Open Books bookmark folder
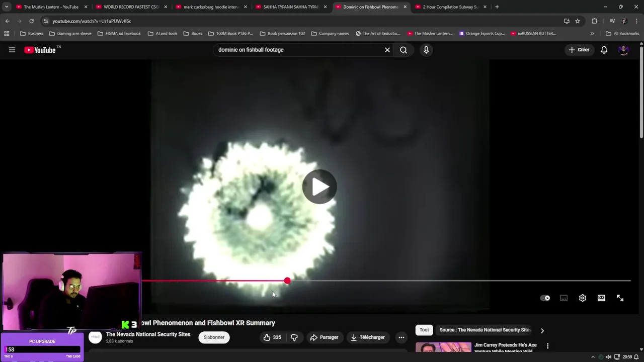The width and height of the screenshot is (644, 362). 193,34
